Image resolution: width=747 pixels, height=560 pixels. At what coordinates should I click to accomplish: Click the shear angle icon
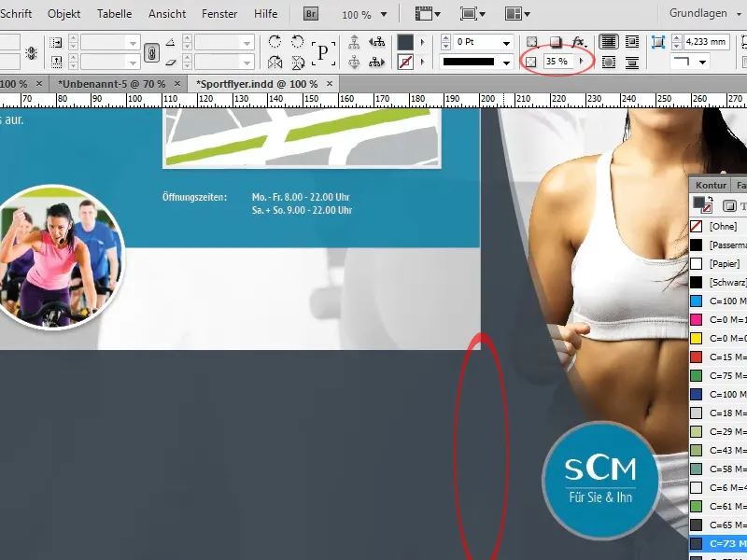tap(170, 62)
